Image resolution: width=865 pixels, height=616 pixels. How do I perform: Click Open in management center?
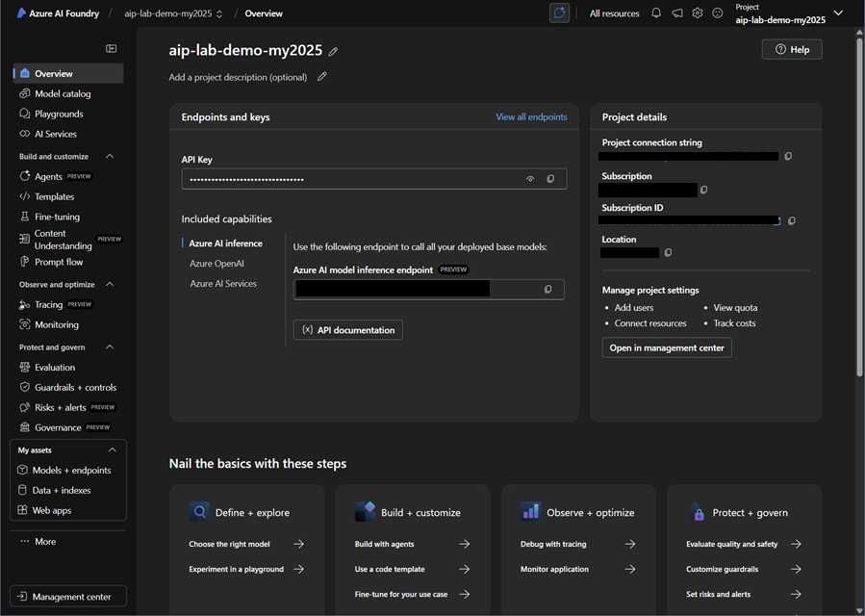pos(667,347)
